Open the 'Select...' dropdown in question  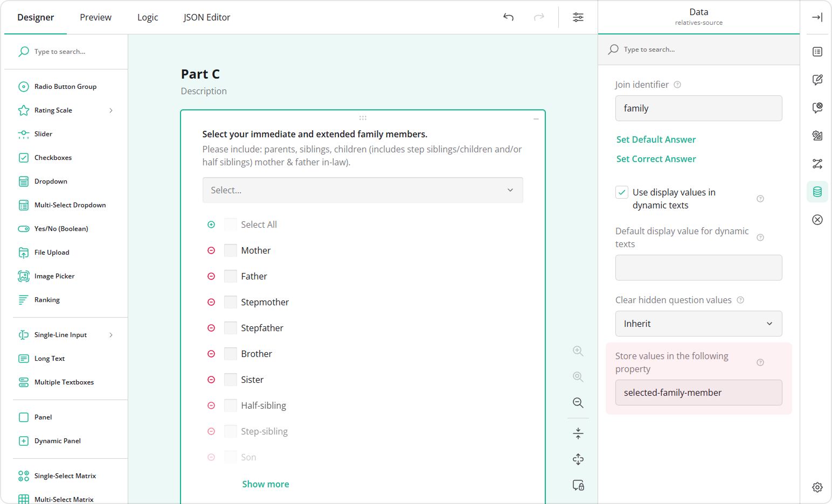(362, 190)
